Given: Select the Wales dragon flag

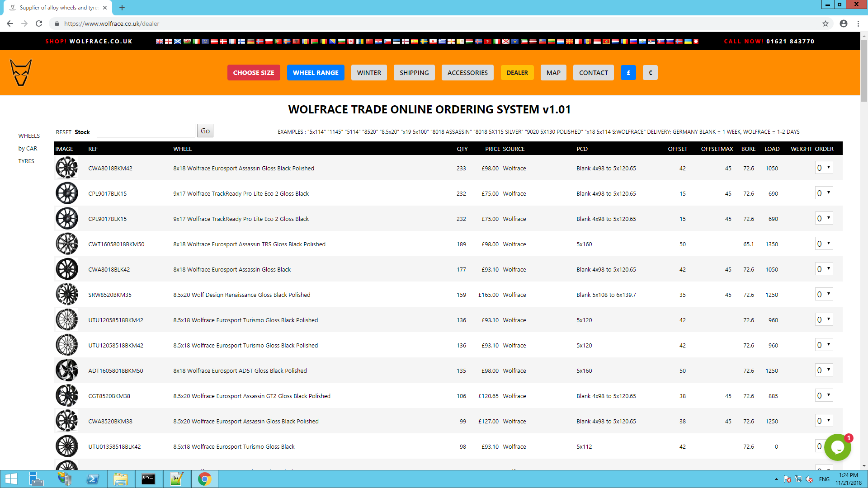Looking at the screenshot, I should (187, 41).
